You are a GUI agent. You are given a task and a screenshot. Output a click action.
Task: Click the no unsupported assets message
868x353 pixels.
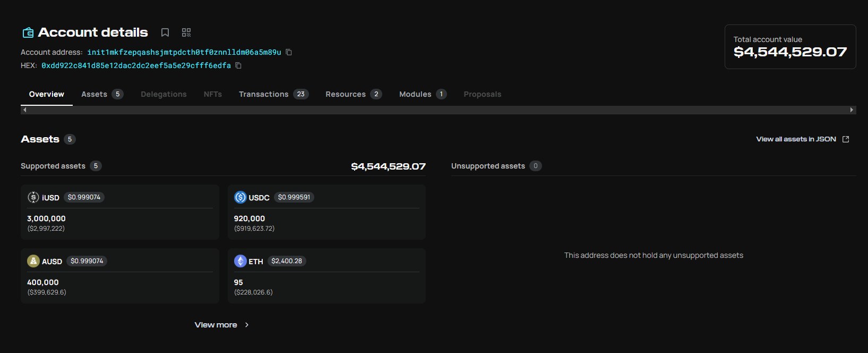click(x=654, y=255)
